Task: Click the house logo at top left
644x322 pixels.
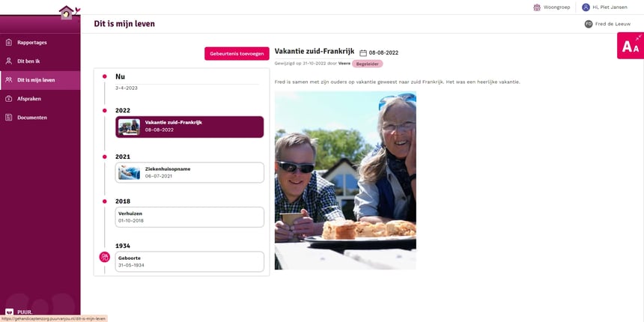Action: click(67, 12)
